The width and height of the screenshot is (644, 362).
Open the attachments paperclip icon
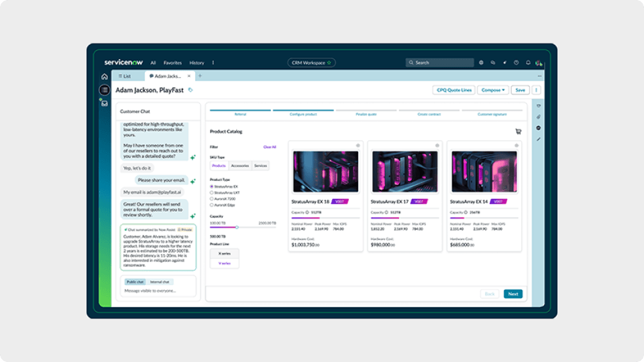click(x=538, y=117)
